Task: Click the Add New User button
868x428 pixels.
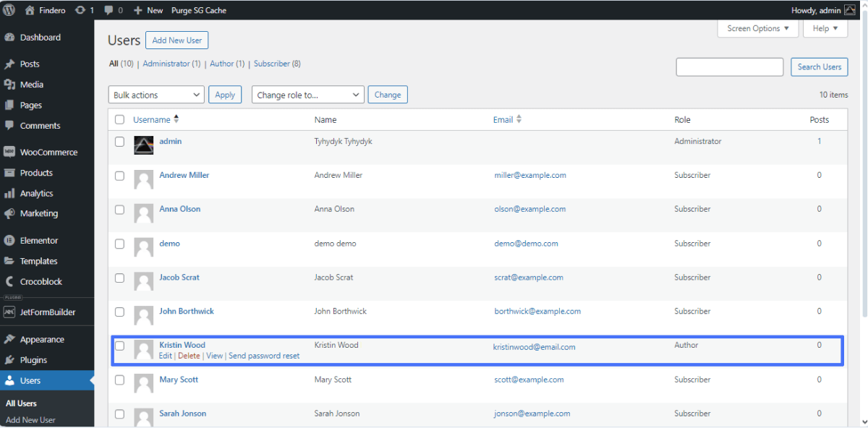Action: tap(176, 40)
